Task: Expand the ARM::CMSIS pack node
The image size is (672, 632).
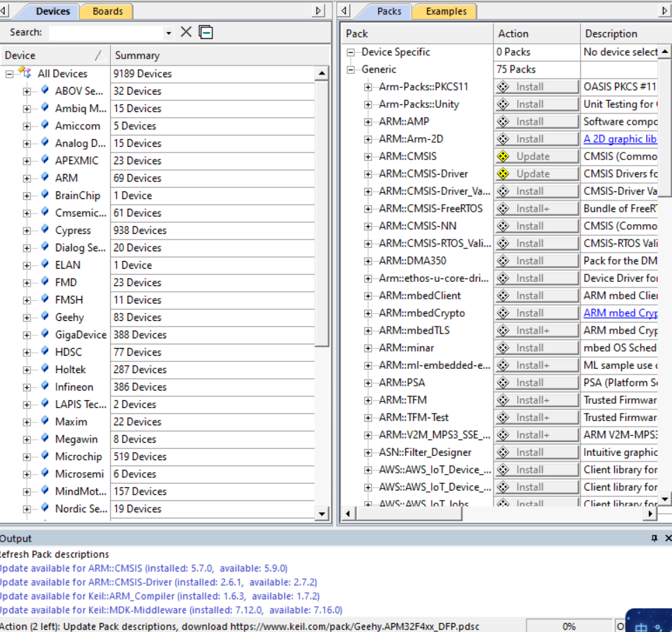Action: 368,157
